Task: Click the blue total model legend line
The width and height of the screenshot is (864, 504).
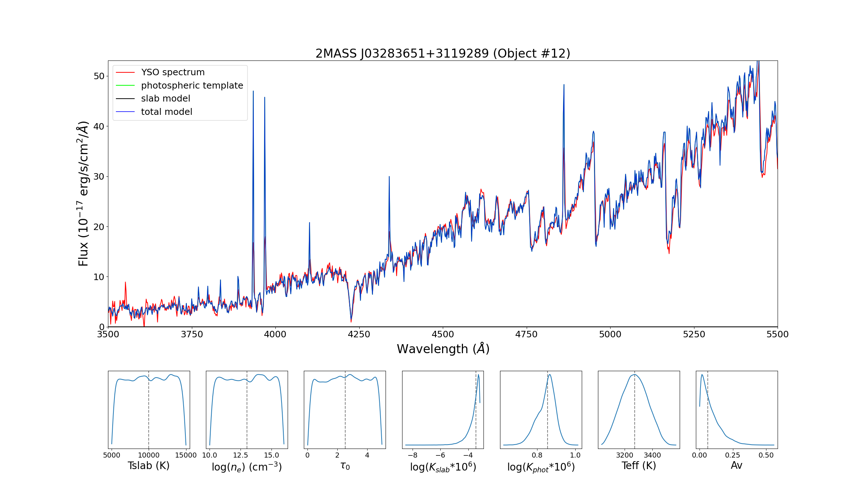Action: click(x=125, y=112)
